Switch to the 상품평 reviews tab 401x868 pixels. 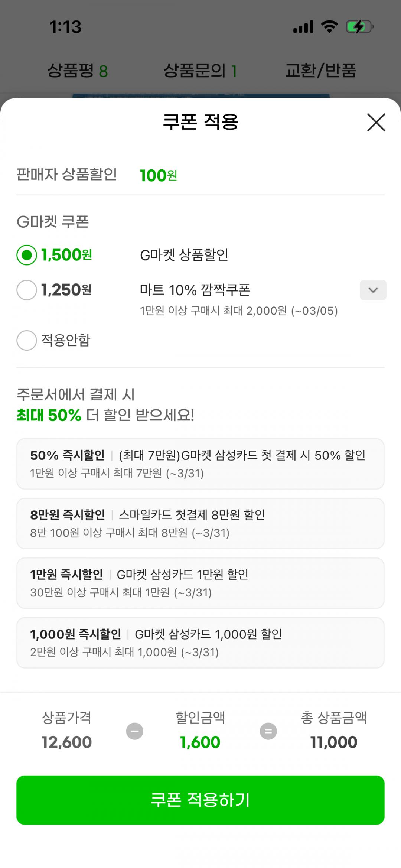(77, 70)
